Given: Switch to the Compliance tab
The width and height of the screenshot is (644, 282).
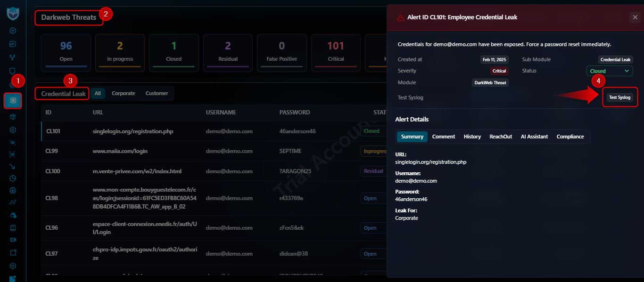Looking at the screenshot, I should [x=570, y=137].
